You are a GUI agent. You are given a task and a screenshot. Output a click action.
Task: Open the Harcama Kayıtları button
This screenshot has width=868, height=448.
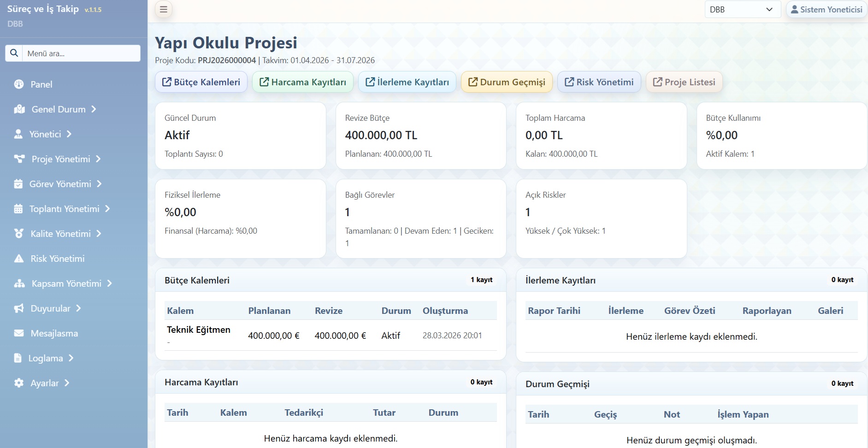[303, 82]
